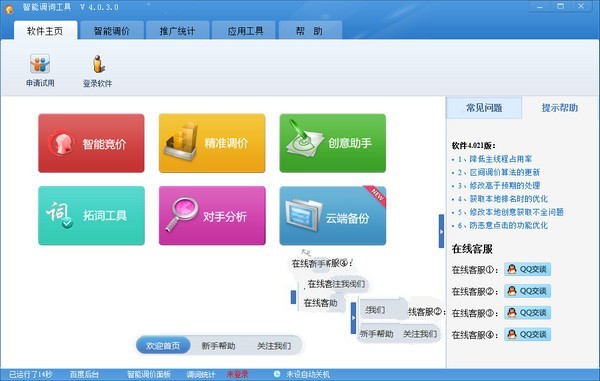Open link 1、降低主线程占用率

[x=495, y=159]
